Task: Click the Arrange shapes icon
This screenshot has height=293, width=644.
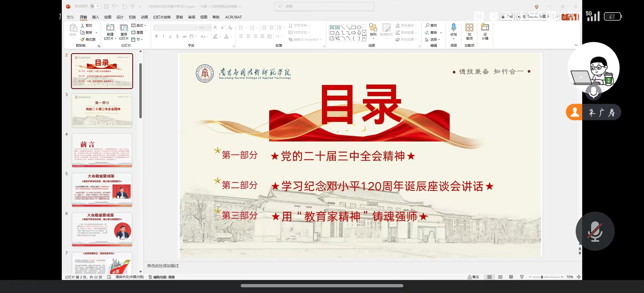Action: [x=373, y=28]
